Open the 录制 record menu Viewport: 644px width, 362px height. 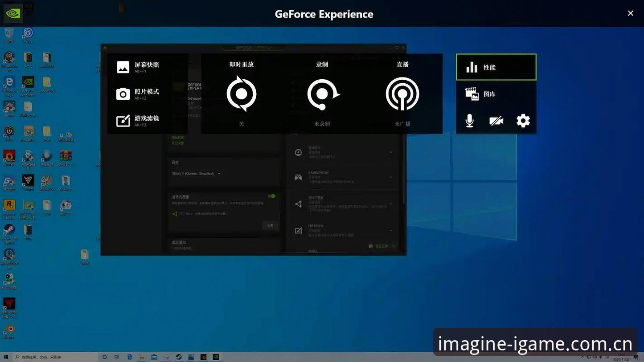[x=322, y=94]
